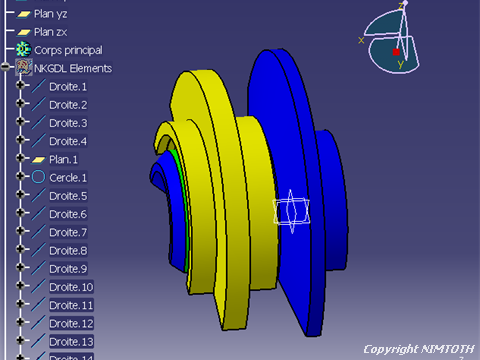This screenshot has width=480, height=360.
Task: Click the NKGDL Elements set icon
Action: point(24,67)
